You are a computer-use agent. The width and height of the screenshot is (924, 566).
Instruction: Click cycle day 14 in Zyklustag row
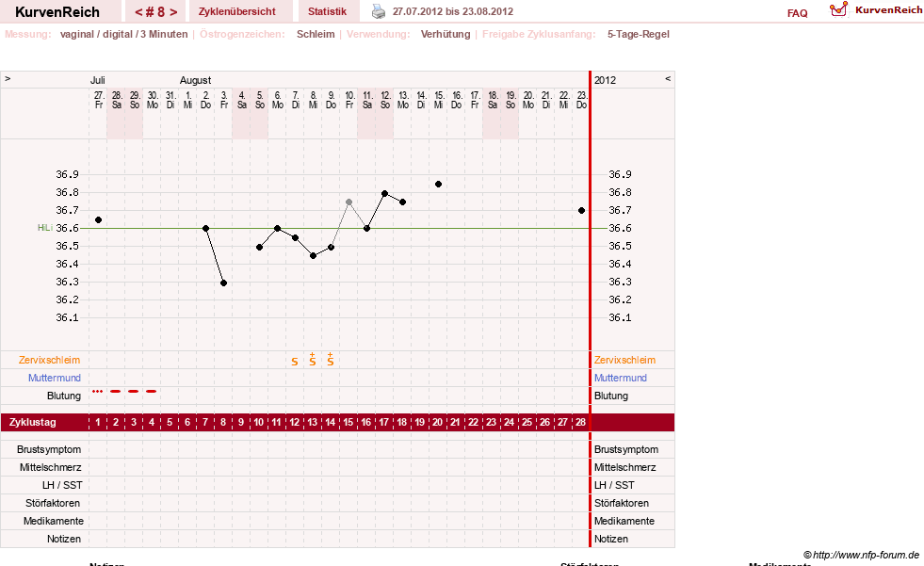[331, 422]
